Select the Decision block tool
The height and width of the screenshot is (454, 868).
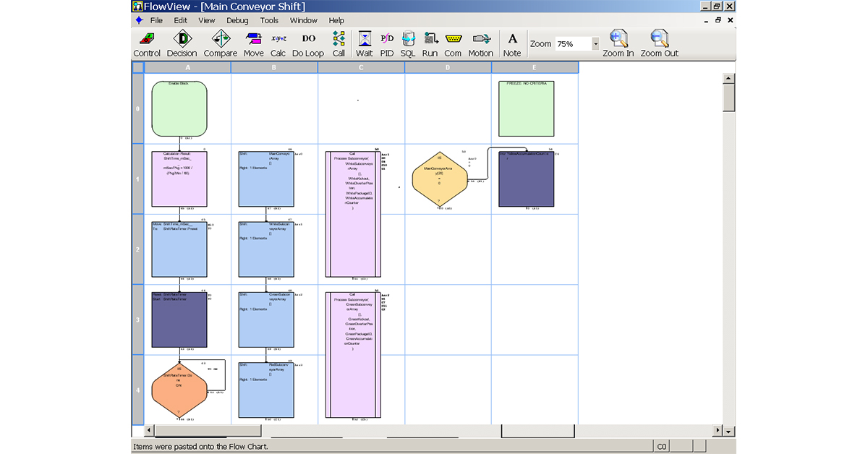click(x=182, y=43)
